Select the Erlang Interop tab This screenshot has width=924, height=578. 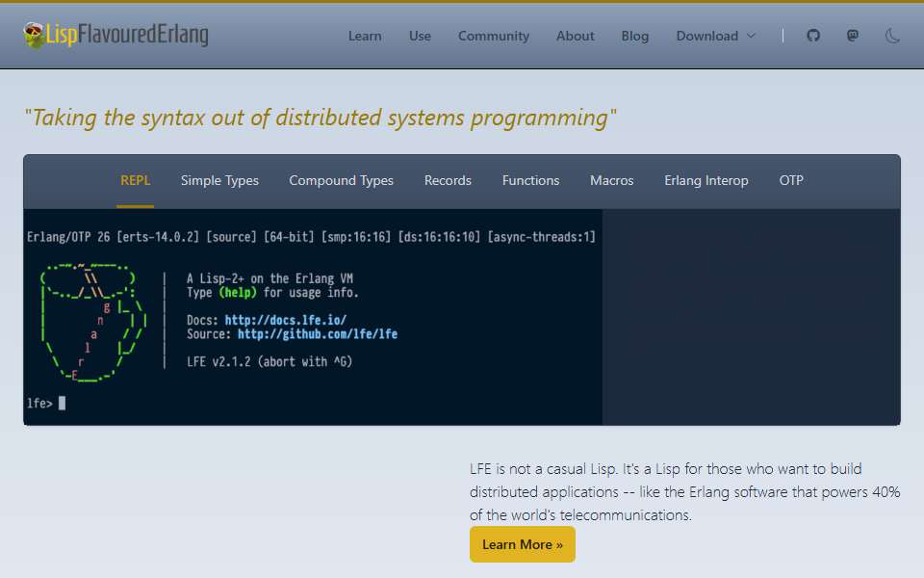(x=706, y=180)
